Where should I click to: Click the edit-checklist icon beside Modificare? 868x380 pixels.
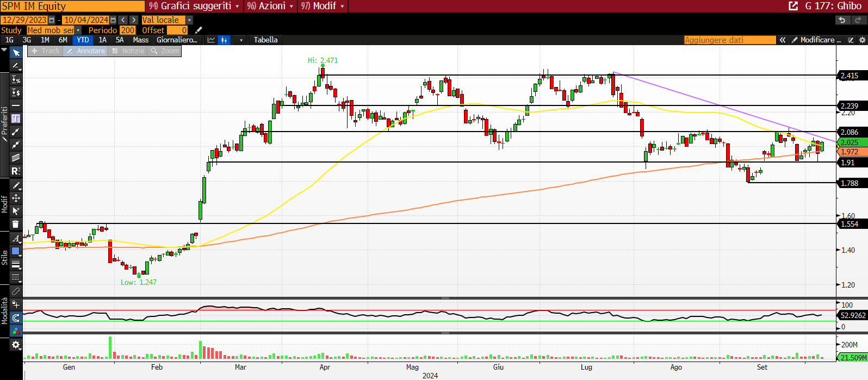coord(851,40)
